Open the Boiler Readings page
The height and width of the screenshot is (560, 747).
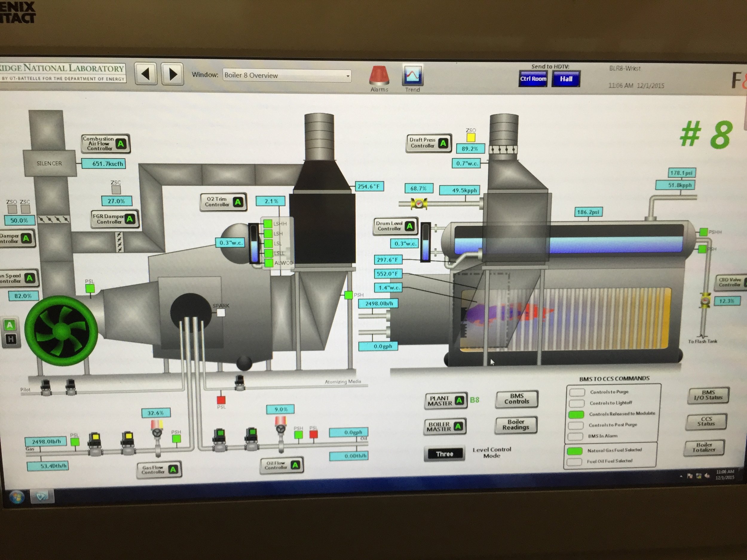pyautogui.click(x=516, y=425)
